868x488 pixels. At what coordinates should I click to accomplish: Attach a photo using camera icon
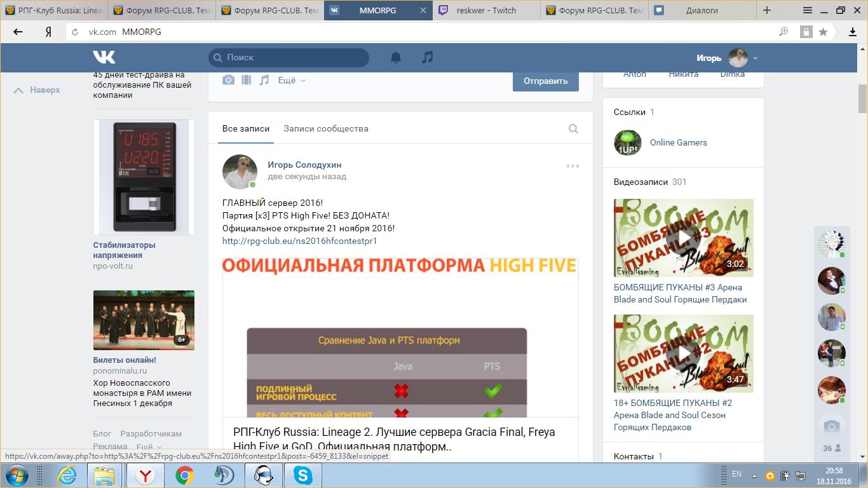click(x=228, y=80)
